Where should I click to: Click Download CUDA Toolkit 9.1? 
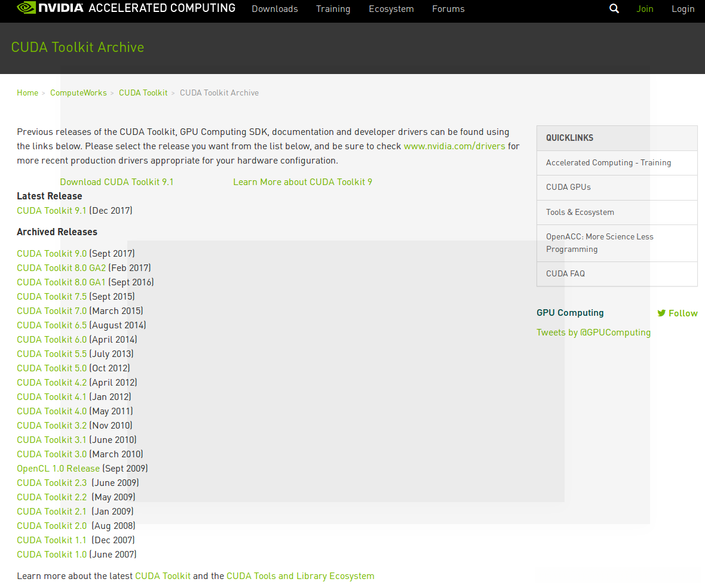click(117, 182)
